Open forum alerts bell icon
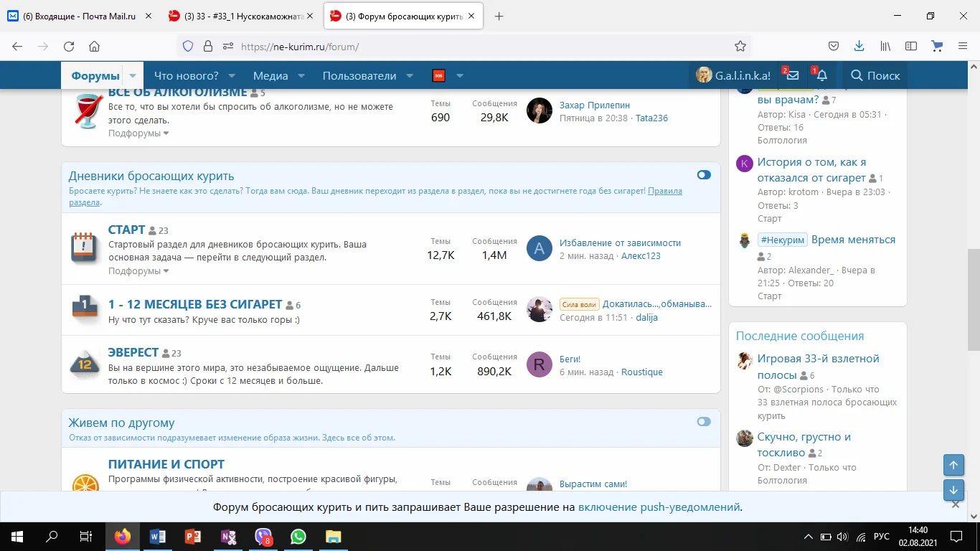This screenshot has height=551, width=980. 822,75
